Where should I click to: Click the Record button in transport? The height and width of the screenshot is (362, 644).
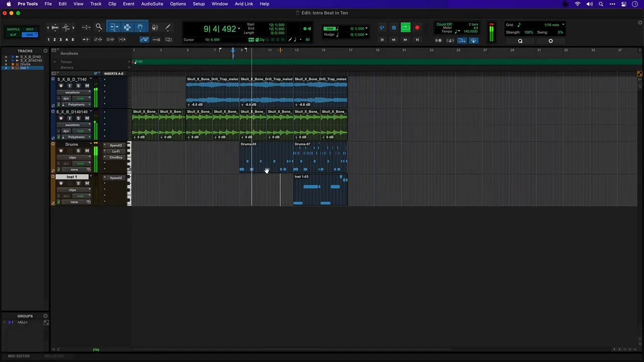(417, 28)
